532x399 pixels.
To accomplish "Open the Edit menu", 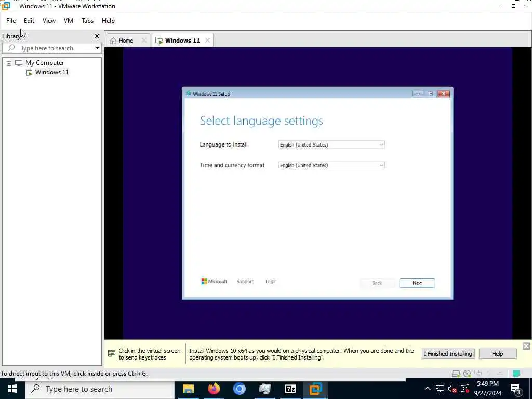I will coord(29,21).
